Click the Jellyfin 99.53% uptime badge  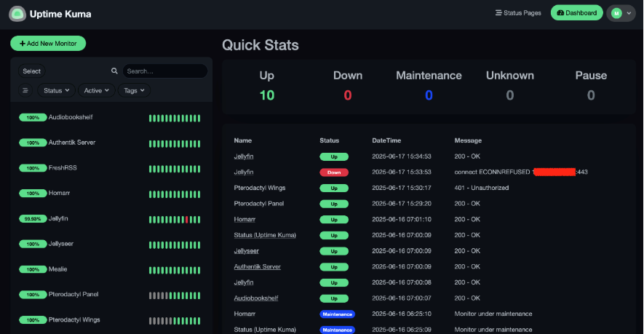(x=33, y=218)
